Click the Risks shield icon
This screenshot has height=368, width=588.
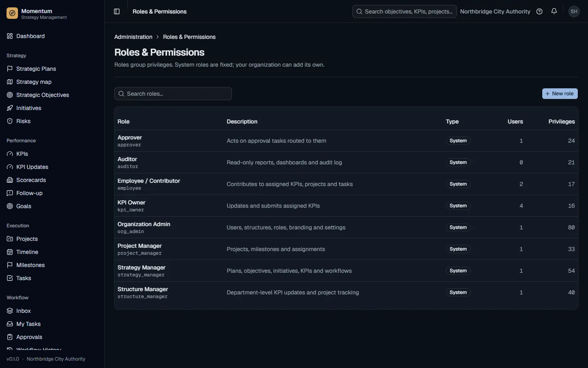point(10,121)
